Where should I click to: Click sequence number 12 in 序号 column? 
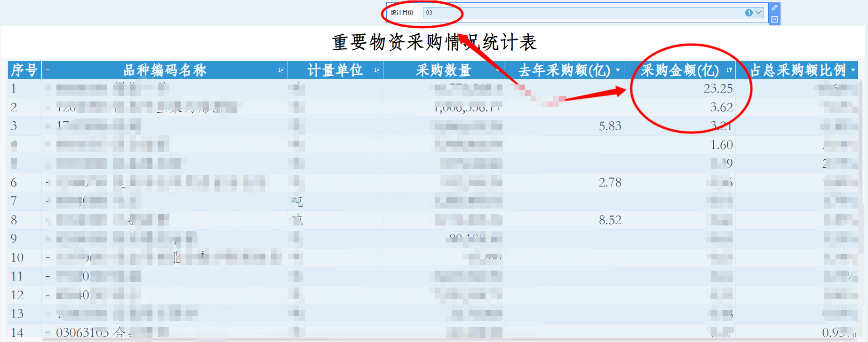pyautogui.click(x=17, y=295)
